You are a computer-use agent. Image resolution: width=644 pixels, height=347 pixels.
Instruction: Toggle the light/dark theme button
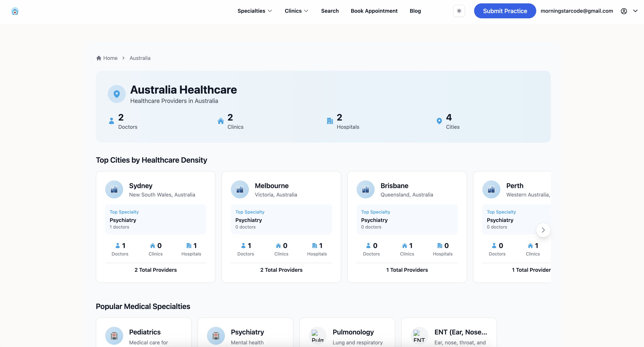coord(459,11)
